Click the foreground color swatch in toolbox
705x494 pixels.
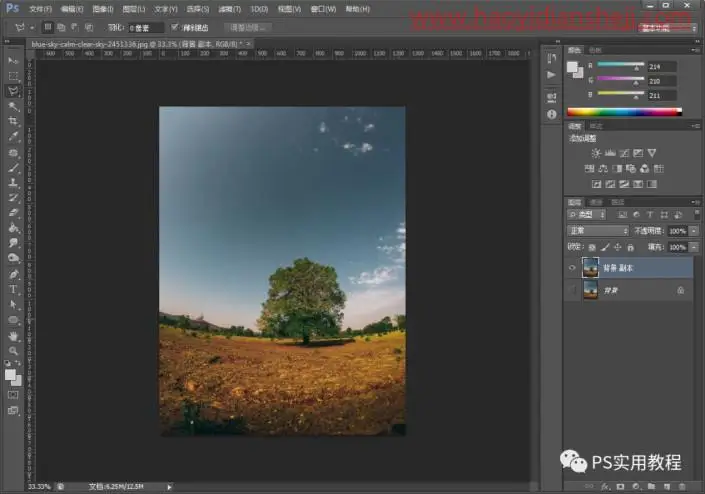click(x=10, y=375)
